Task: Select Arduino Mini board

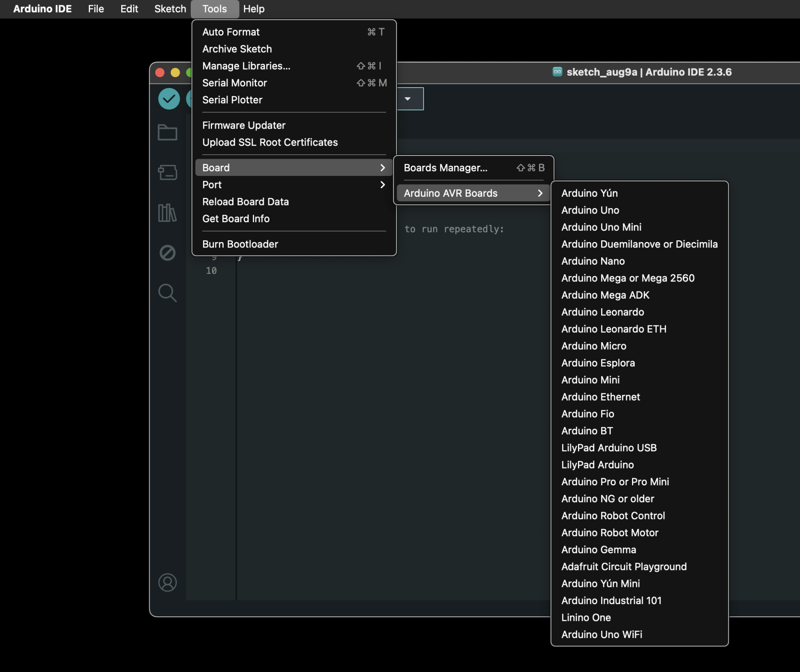Action: point(639,380)
